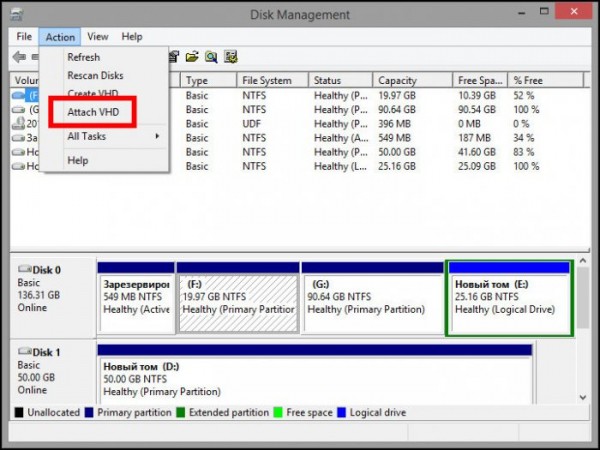600x450 pixels.
Task: Choose Attach VHD in the Action menu
Action: [93, 112]
